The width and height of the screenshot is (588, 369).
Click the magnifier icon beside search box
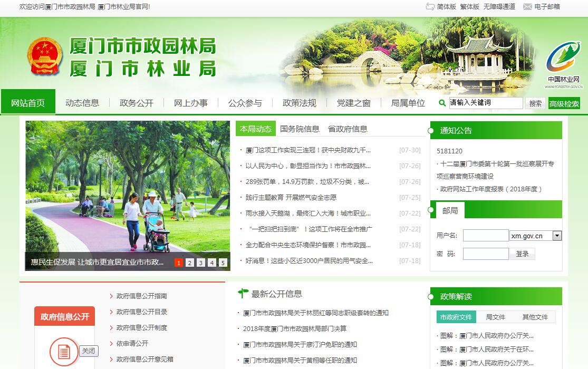click(x=442, y=103)
